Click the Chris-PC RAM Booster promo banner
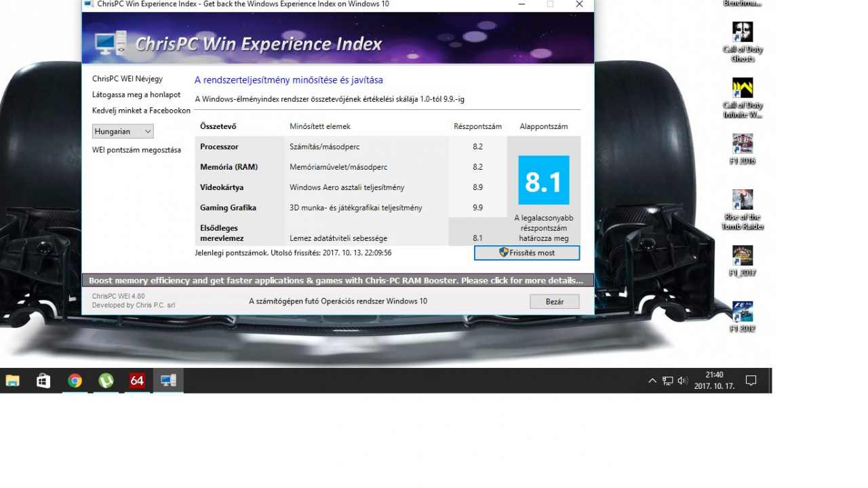The height and width of the screenshot is (488, 868). coord(337,280)
